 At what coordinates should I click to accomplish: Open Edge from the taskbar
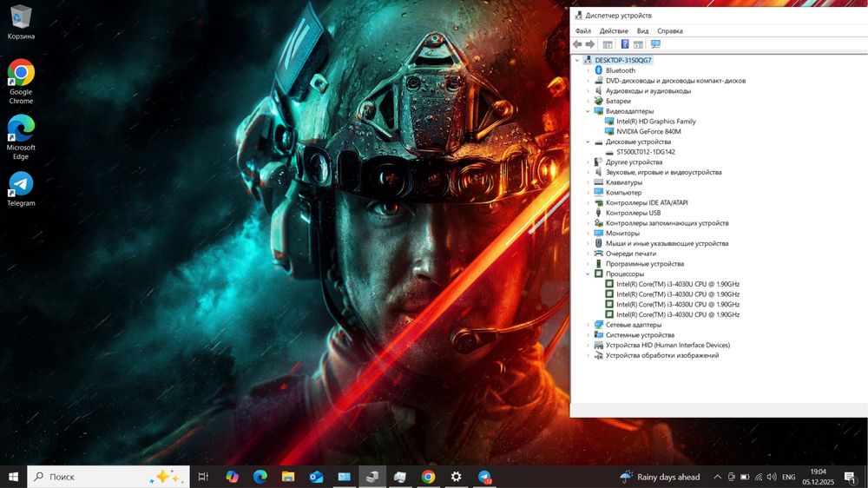pos(260,477)
